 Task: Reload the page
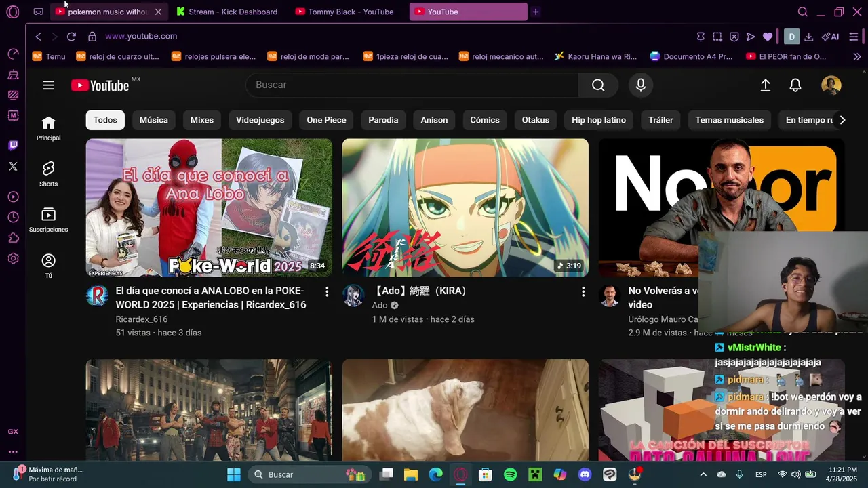[x=71, y=37]
